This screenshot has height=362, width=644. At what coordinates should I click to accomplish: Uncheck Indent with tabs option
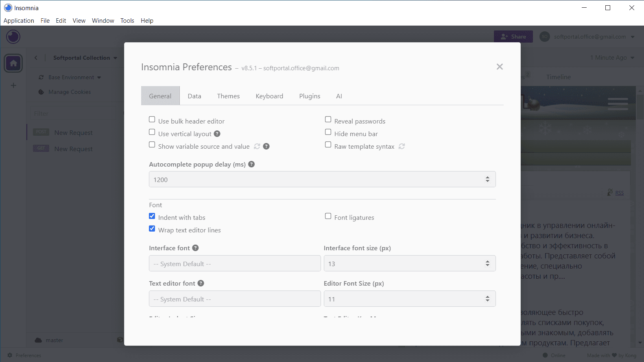click(x=152, y=216)
